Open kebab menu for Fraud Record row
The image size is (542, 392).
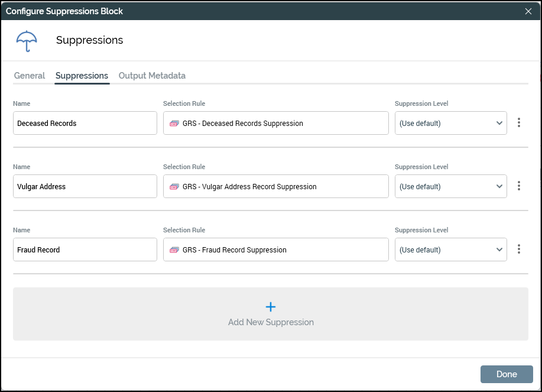click(519, 250)
